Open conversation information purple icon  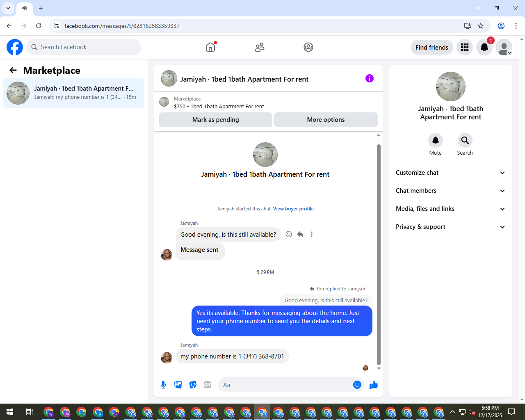pos(370,78)
